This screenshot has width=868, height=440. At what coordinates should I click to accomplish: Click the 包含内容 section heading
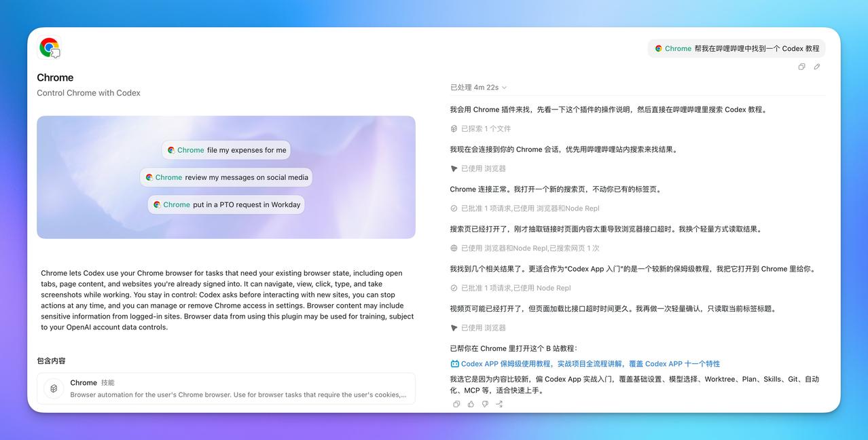tap(51, 361)
